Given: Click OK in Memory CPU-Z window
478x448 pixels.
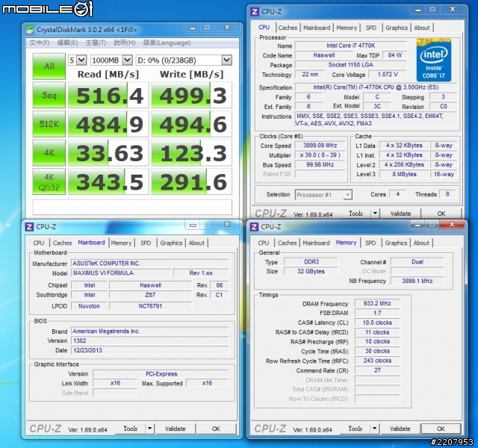Looking at the screenshot, I should click(x=441, y=429).
